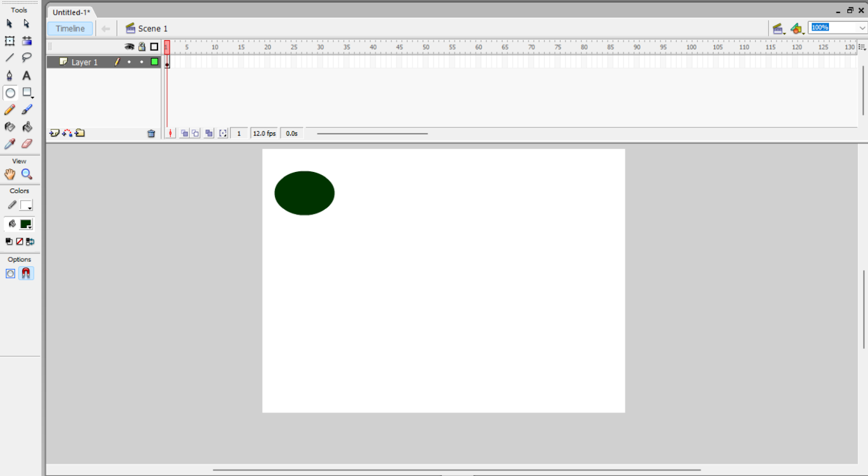Image resolution: width=868 pixels, height=476 pixels.
Task: Click the 12.0 fps frame rate
Action: pyautogui.click(x=264, y=134)
